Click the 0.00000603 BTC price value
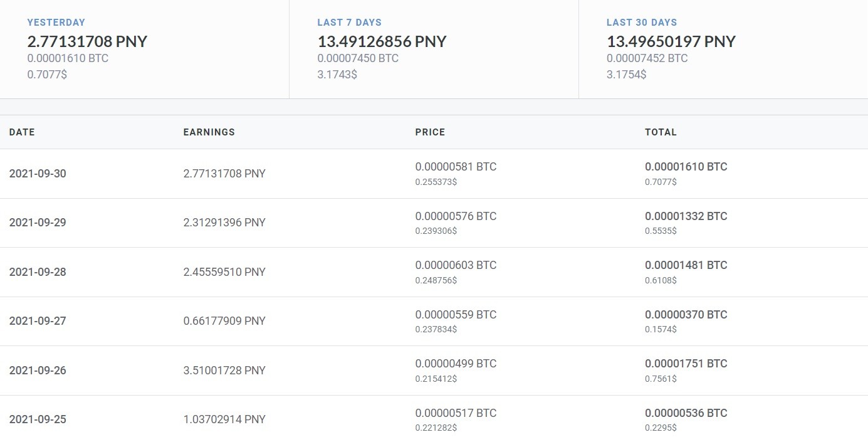 pos(456,265)
